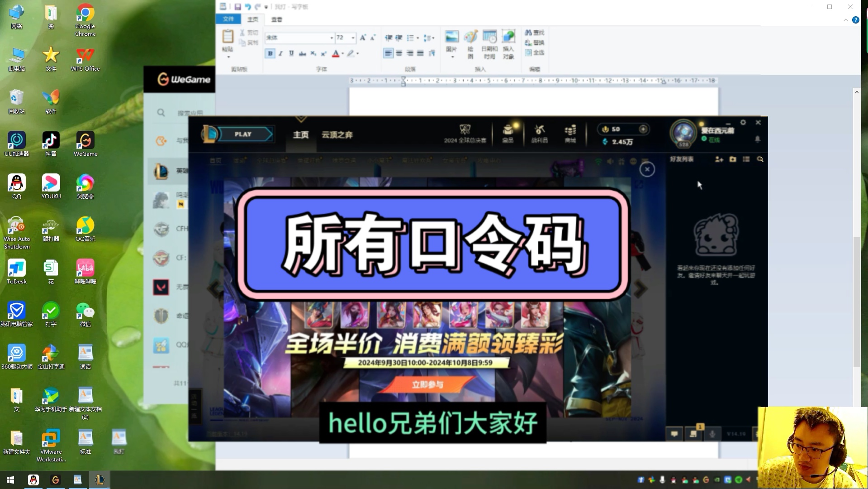Click the Valorant icon in WeGame sidebar
This screenshot has height=489, width=868.
point(161,287)
